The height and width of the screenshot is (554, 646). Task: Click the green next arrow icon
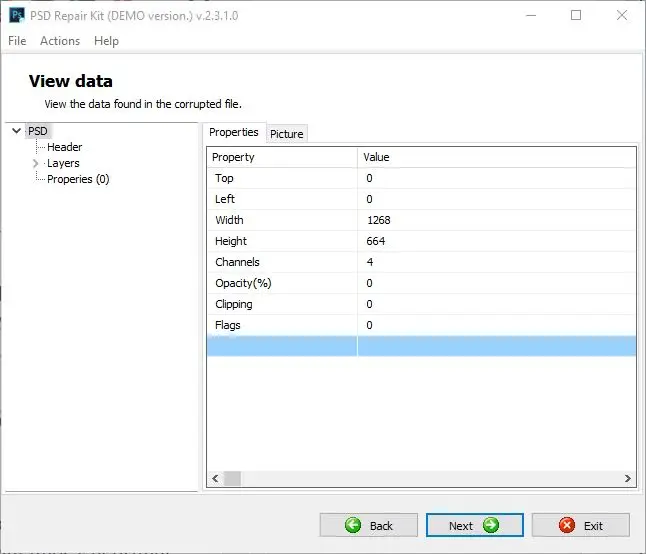tap(491, 525)
